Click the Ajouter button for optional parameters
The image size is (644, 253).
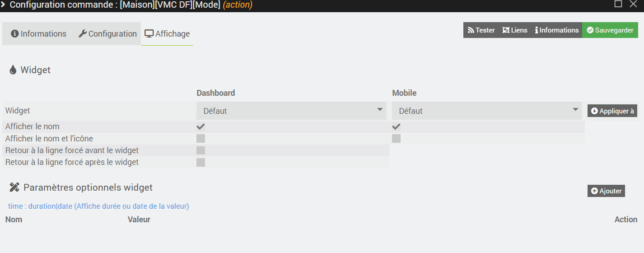[x=606, y=191]
